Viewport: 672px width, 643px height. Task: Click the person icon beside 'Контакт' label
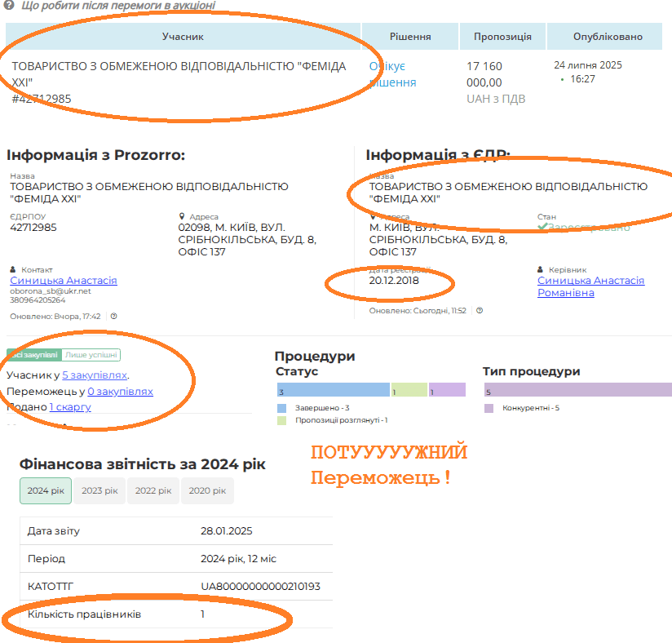point(14,269)
